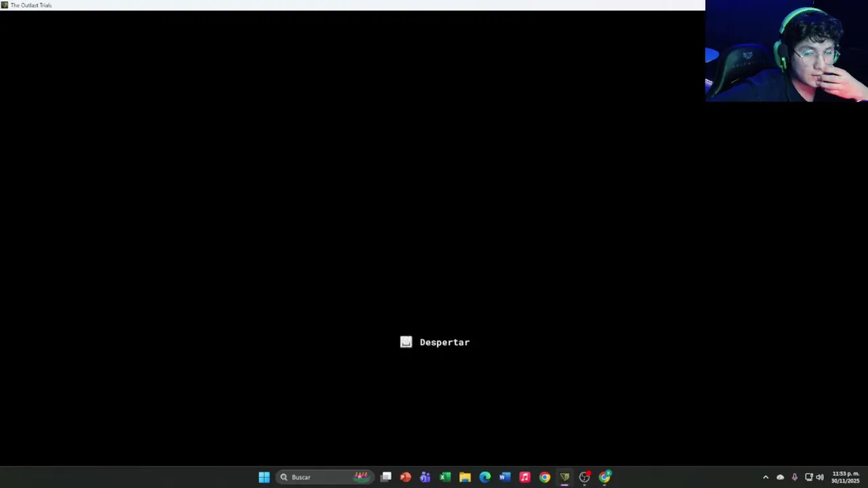Open File Explorer from the taskbar
Viewport: 868px width, 488px height.
[x=465, y=477]
